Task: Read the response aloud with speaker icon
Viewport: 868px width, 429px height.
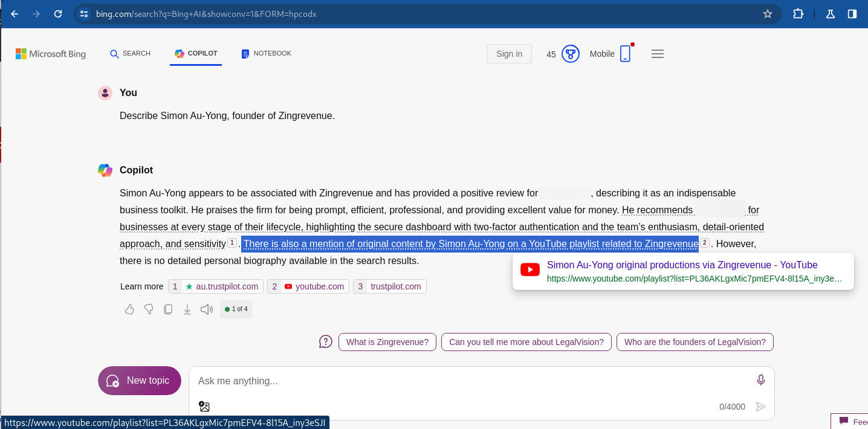Action: coord(207,309)
